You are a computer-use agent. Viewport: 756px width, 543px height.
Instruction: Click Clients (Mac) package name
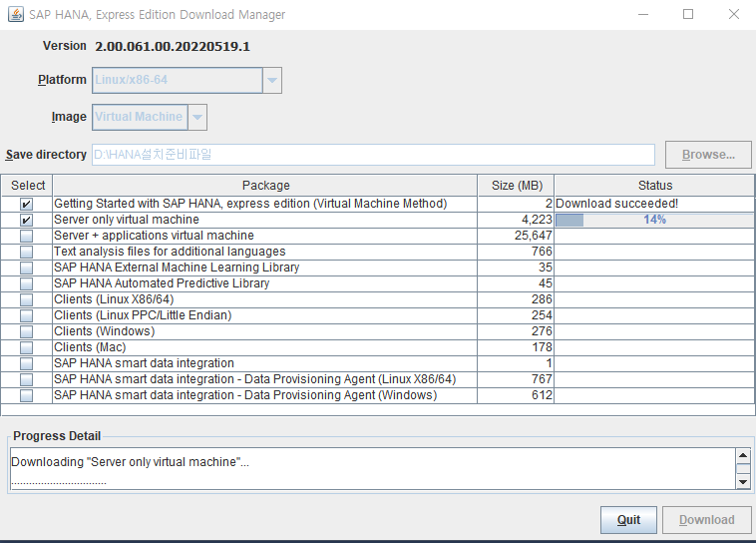coord(90,347)
